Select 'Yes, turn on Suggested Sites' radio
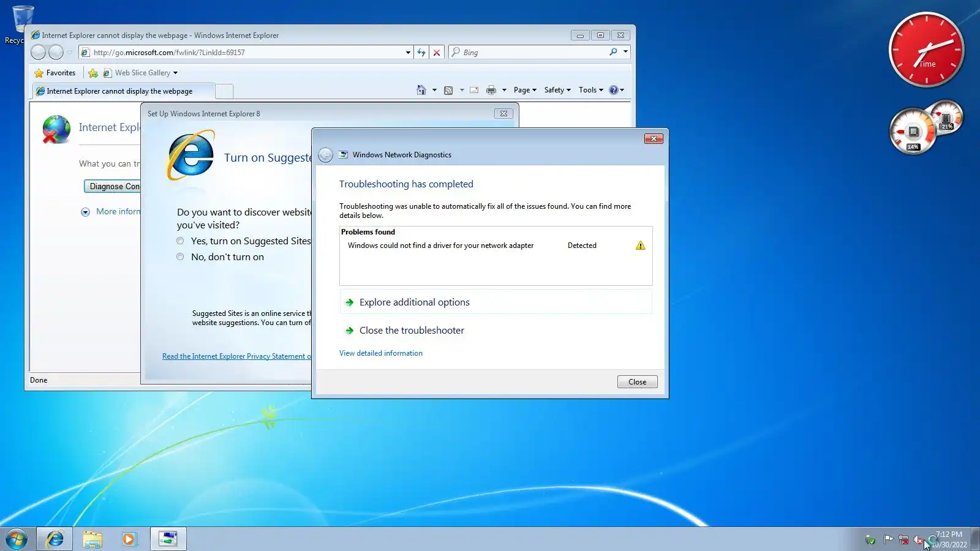Screen dimensions: 980x551 [x=180, y=241]
